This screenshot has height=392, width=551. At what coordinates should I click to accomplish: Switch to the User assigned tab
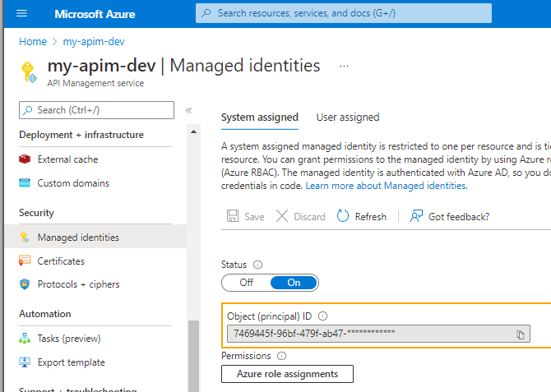tap(348, 118)
